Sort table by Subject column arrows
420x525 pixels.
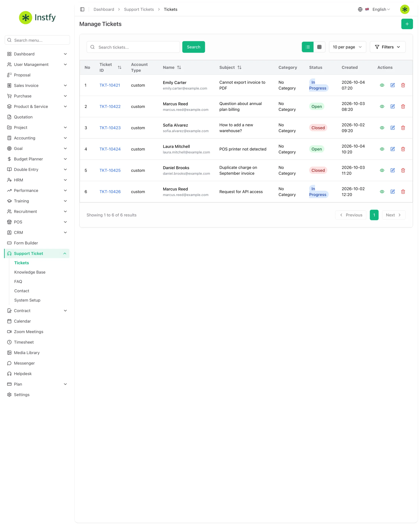coord(239,67)
